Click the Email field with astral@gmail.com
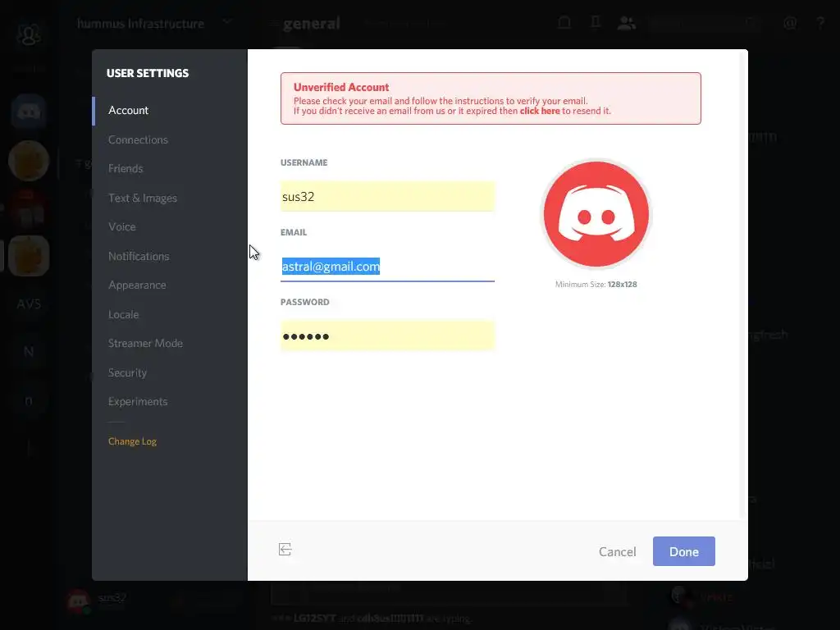Image resolution: width=840 pixels, height=630 pixels. (387, 267)
